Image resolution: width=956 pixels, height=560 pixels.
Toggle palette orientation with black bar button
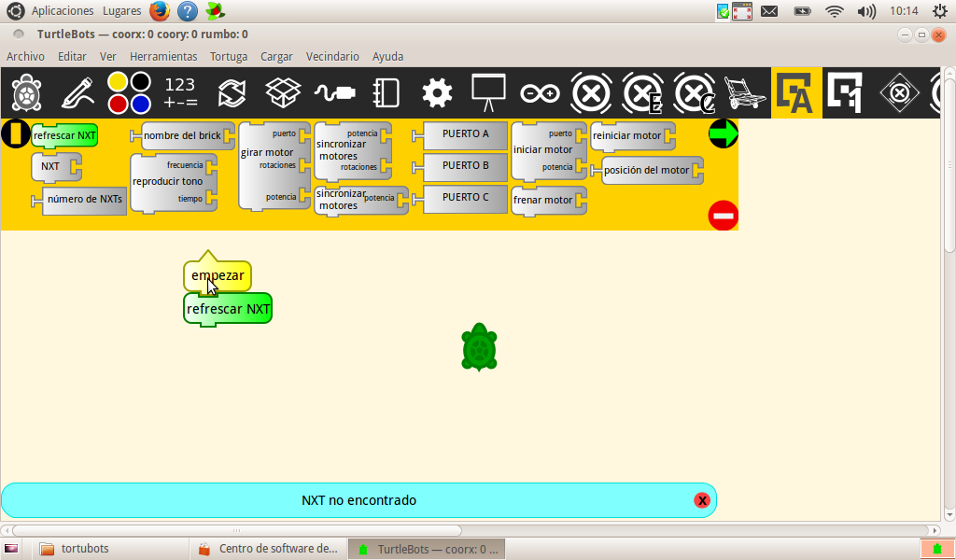point(16,133)
